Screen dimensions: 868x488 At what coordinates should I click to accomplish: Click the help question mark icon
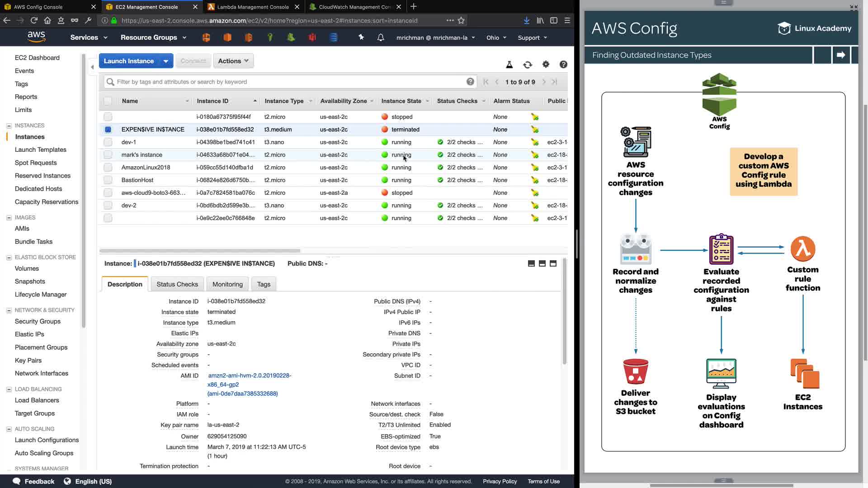[563, 65]
